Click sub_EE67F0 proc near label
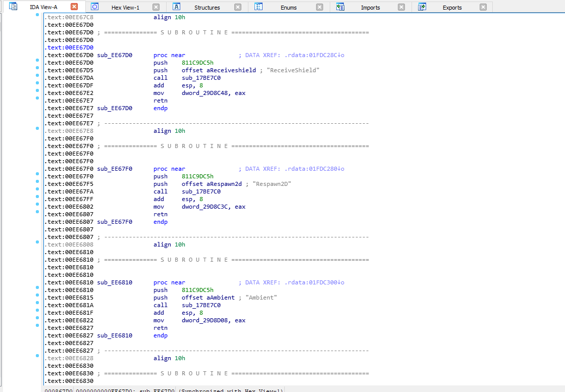The height and width of the screenshot is (392, 565). pyautogui.click(x=115, y=169)
